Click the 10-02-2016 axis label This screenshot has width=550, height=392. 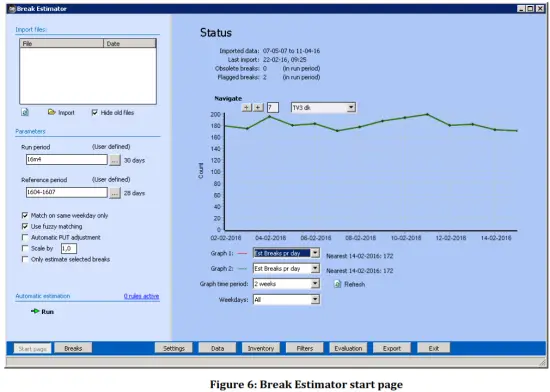point(406,238)
